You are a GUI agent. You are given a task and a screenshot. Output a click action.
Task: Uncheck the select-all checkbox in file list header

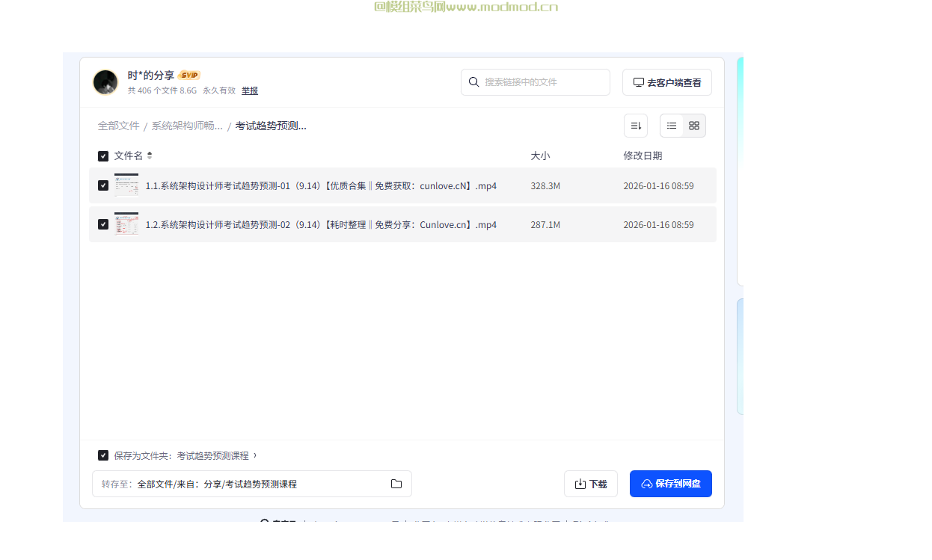click(102, 156)
